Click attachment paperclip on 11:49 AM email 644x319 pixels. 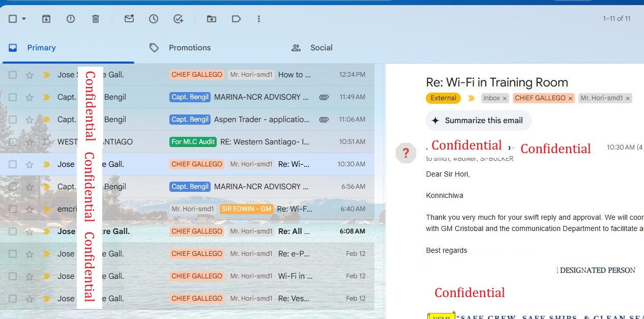324,97
